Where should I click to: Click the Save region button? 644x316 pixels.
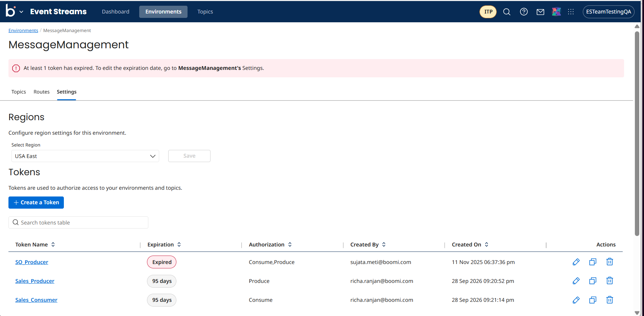tap(189, 156)
